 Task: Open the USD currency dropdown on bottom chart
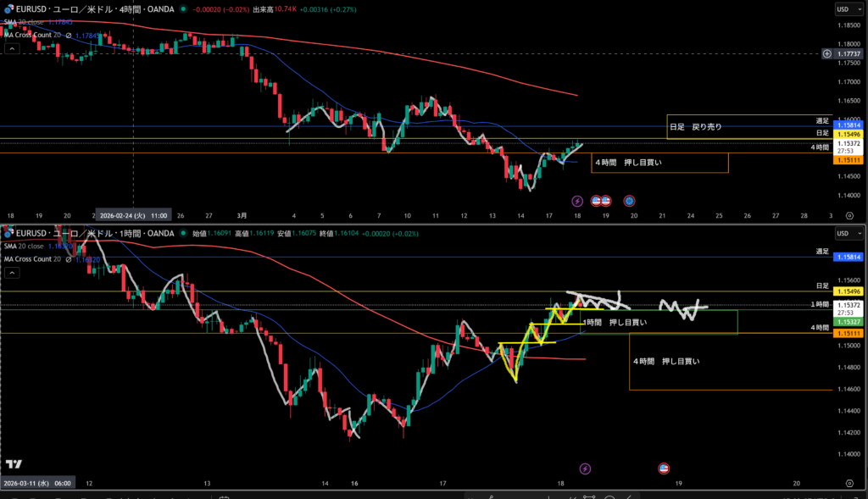[x=843, y=233]
